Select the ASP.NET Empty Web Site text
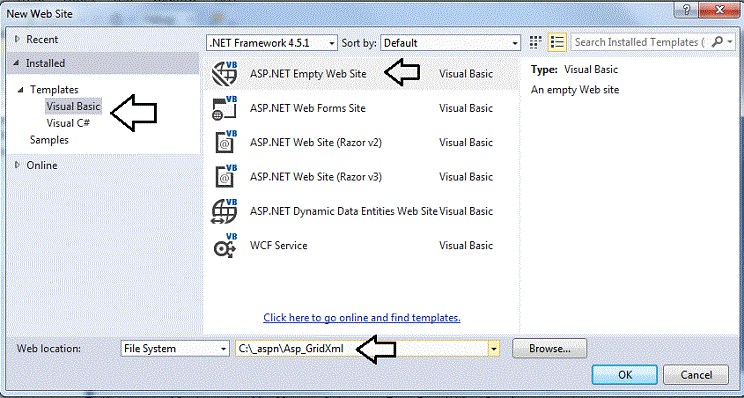 308,74
